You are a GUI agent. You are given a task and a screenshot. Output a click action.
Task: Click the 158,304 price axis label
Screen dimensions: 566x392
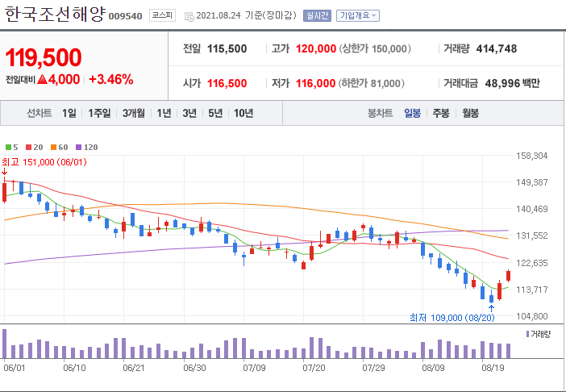pyautogui.click(x=532, y=156)
